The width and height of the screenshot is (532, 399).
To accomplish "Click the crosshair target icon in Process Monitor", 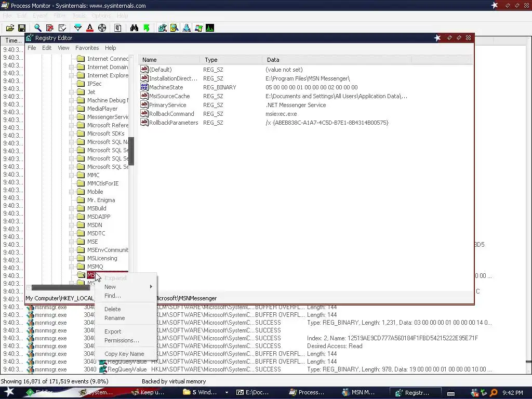I will point(102,28).
